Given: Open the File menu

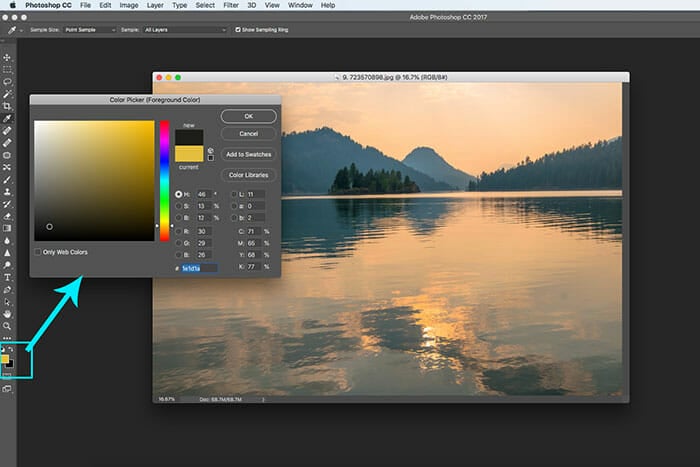Looking at the screenshot, I should [x=85, y=5].
